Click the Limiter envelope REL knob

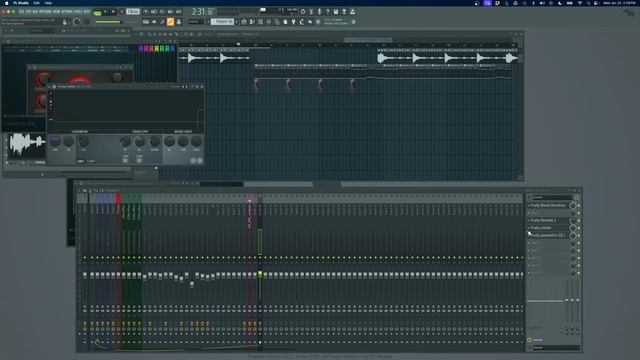[140, 141]
